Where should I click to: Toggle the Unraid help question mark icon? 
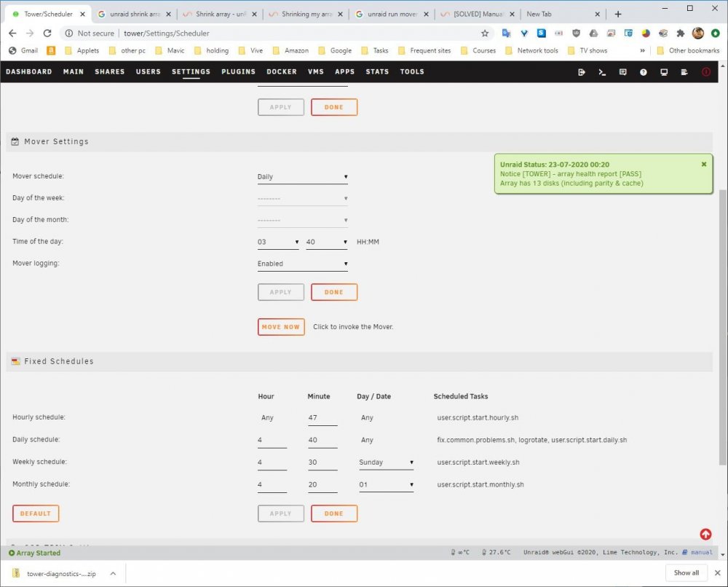643,72
